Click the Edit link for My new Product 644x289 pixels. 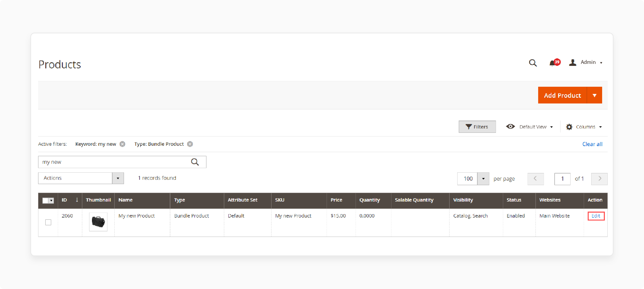(596, 216)
